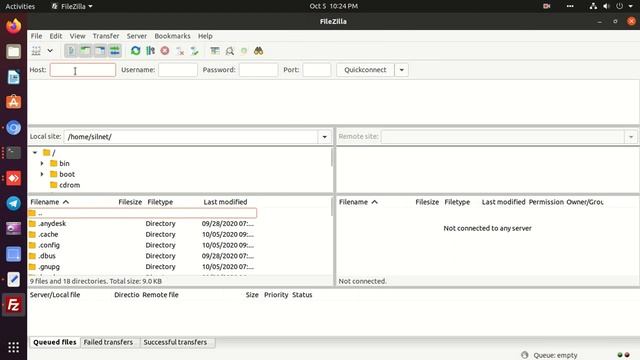This screenshot has height=360, width=640.
Task: Show Applications grid in dock
Action: 13,347
